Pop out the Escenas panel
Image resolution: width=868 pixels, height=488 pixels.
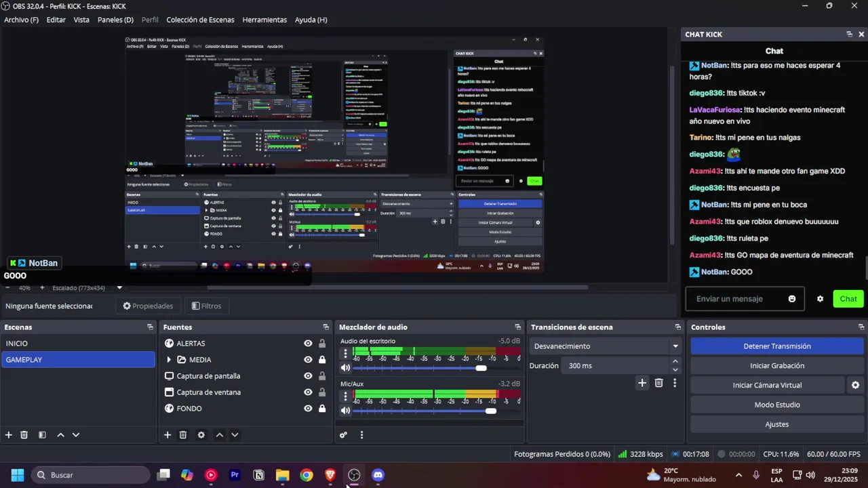point(150,327)
